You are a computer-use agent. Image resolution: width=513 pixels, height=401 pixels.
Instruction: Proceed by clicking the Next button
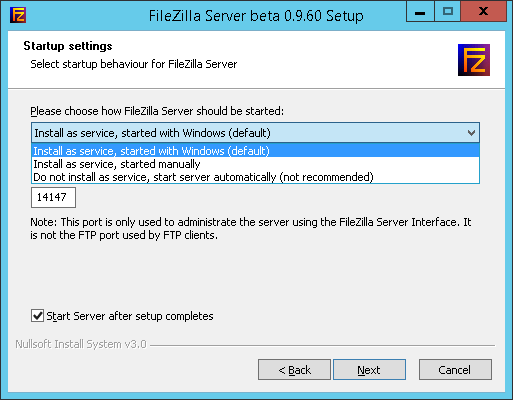[369, 370]
